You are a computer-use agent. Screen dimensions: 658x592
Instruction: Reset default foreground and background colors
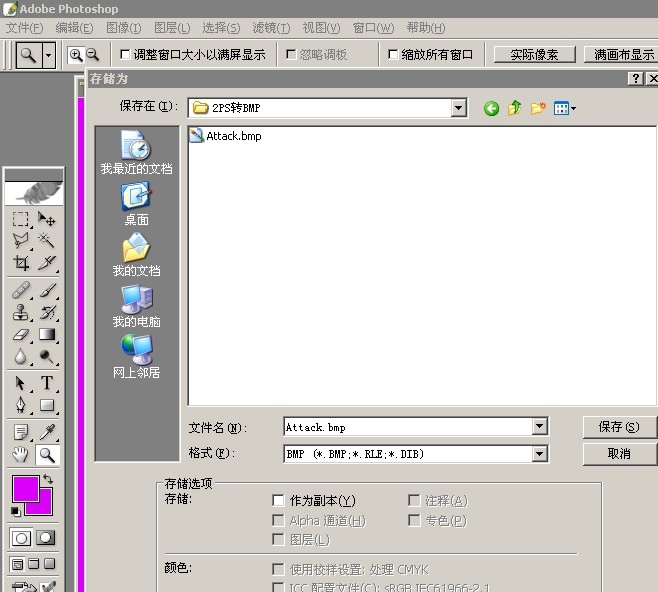tap(16, 511)
